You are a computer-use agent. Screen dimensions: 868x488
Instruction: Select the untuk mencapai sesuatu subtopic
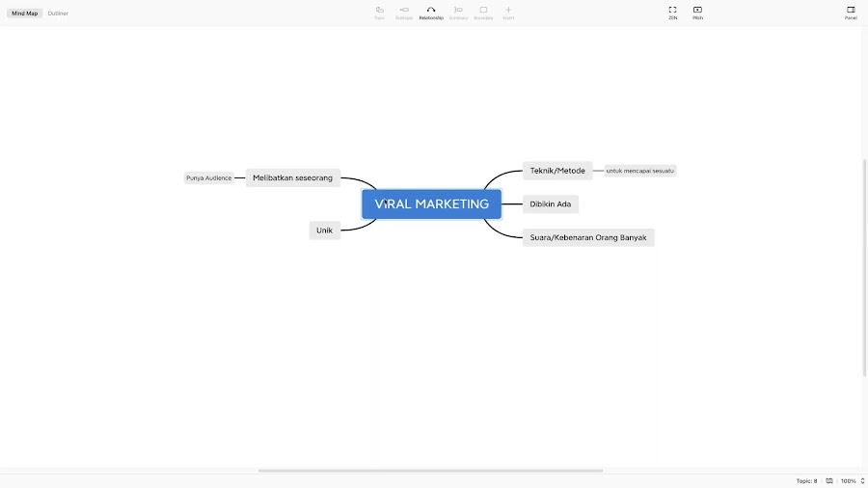[640, 171]
